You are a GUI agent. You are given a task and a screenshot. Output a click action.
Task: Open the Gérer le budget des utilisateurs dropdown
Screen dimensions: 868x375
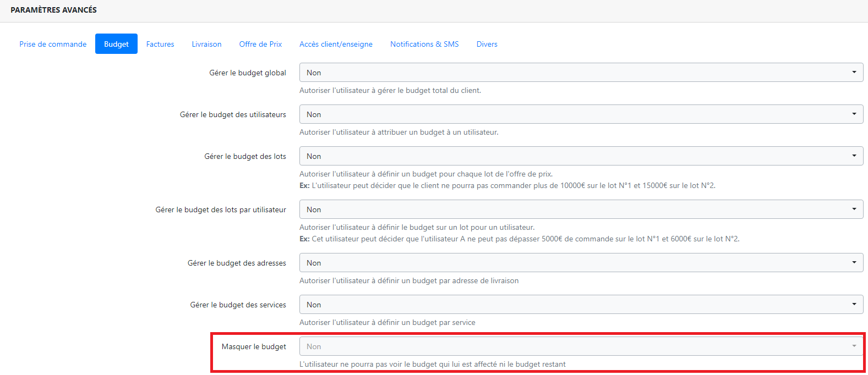pos(581,114)
